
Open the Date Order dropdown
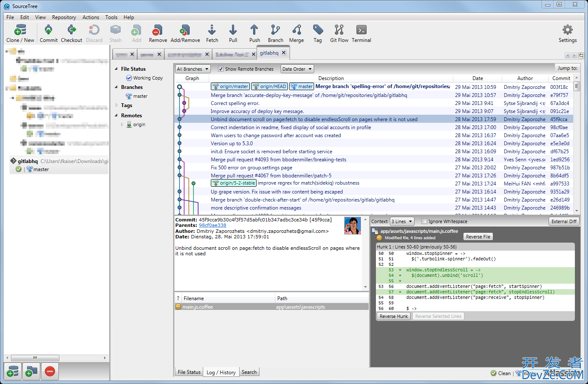coord(297,69)
